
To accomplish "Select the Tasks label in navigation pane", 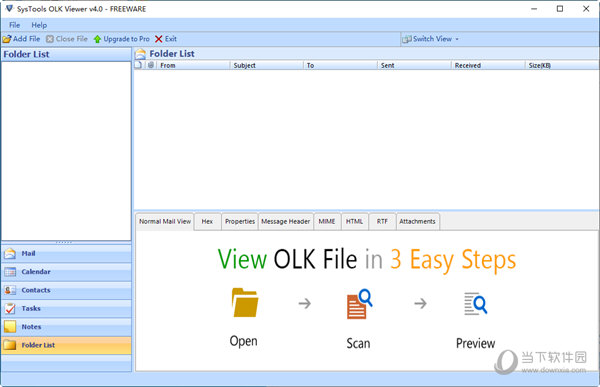I will (31, 309).
